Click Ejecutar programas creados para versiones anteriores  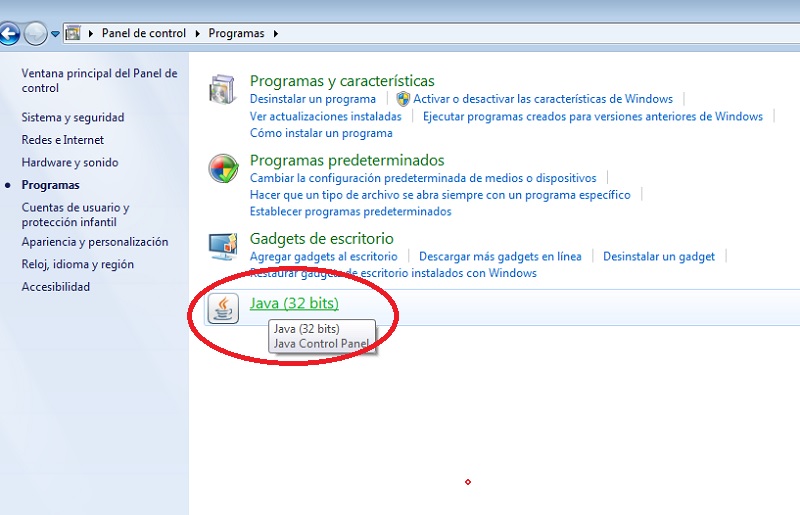[593, 117]
